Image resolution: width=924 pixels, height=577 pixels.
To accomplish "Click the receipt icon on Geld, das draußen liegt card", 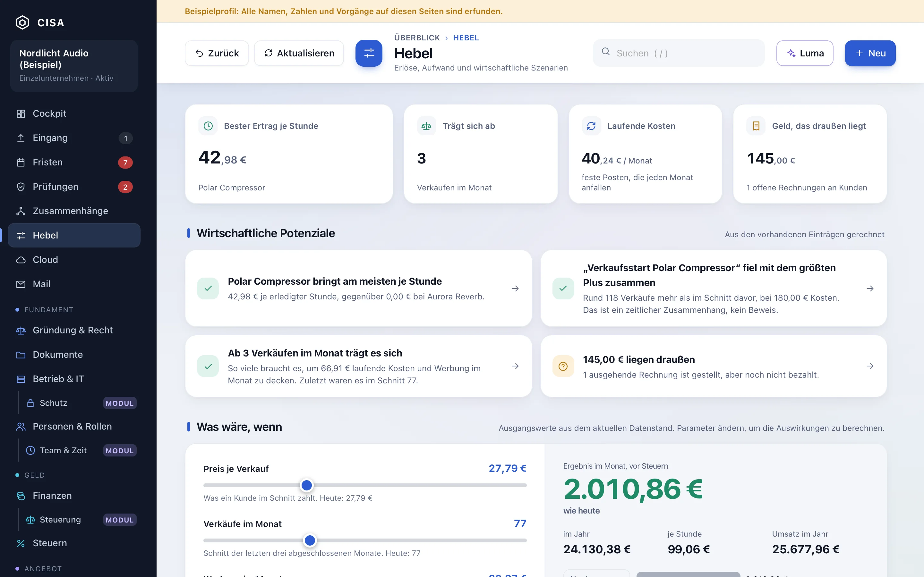I will (x=756, y=126).
